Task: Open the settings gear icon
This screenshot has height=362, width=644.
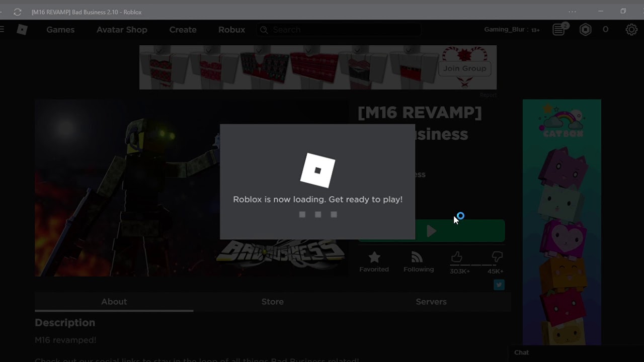Action: pyautogui.click(x=631, y=30)
